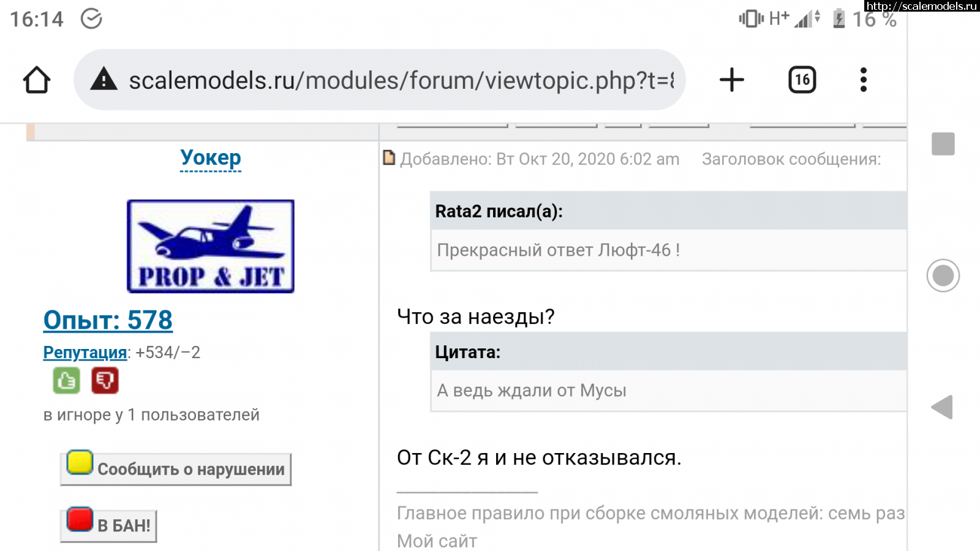Viewport: 980px width, 551px height.
Task: Tap the vibrate mode status icon
Action: (751, 18)
